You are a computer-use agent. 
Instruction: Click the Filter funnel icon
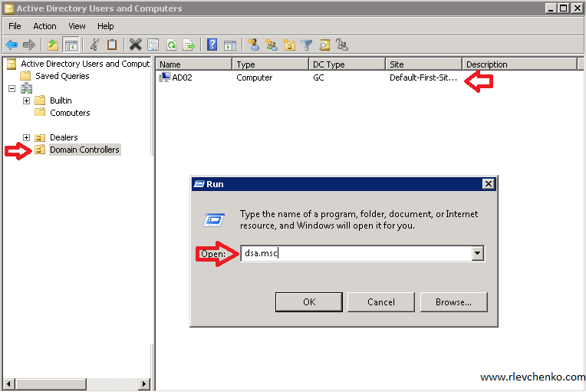(x=307, y=44)
